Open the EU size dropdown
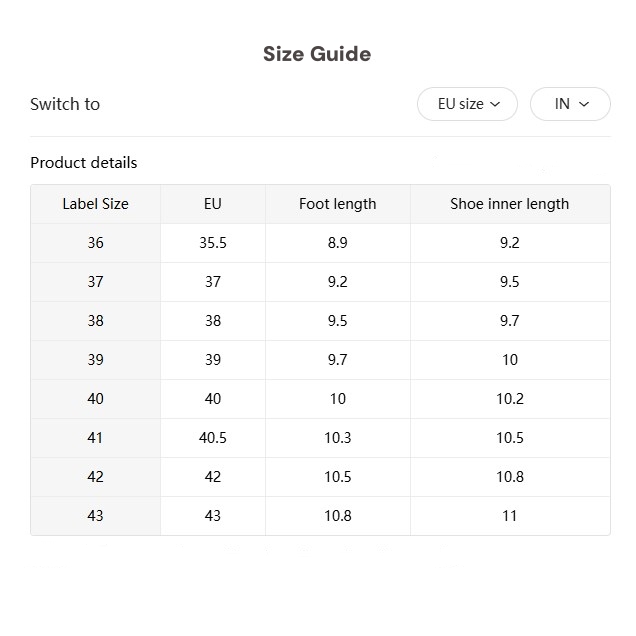This screenshot has width=636, height=636. (x=467, y=104)
